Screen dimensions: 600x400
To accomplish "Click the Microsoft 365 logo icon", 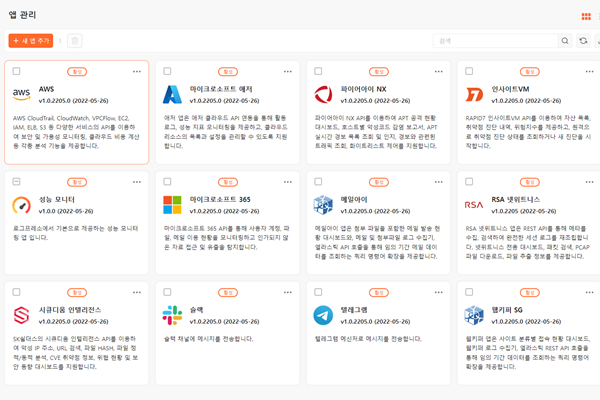I will tap(172, 205).
